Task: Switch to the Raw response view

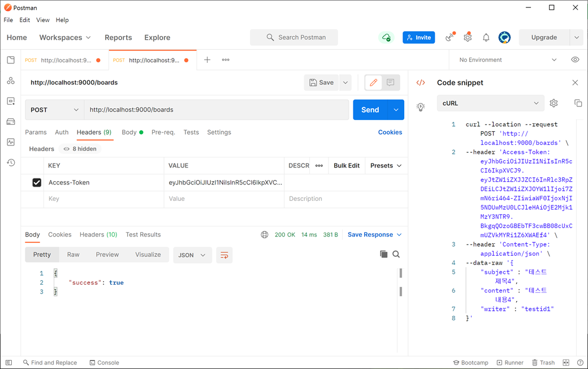Action: pos(73,255)
